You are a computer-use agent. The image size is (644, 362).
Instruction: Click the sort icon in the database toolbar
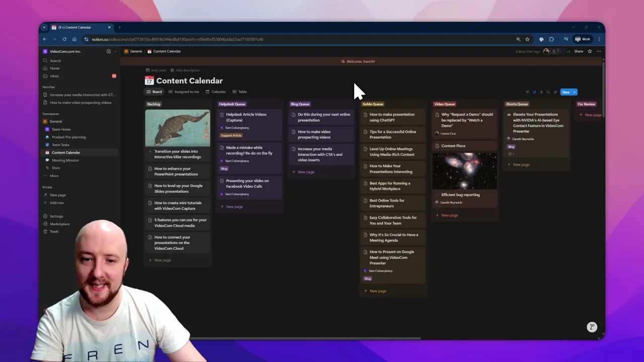pos(534,92)
